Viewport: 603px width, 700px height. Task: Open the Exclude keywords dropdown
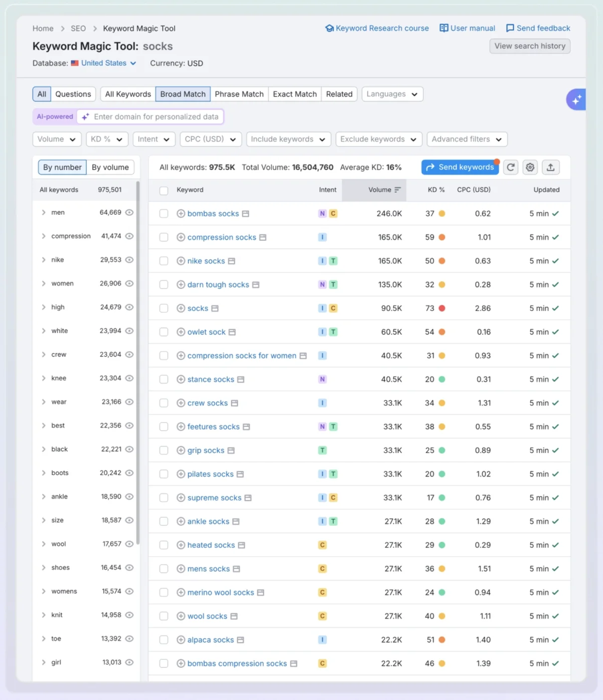[379, 139]
